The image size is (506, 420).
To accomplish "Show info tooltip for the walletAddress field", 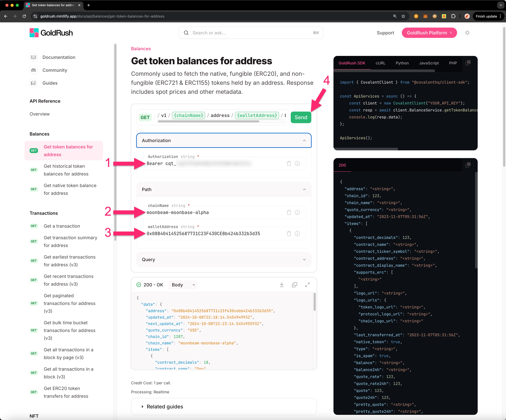I will (297, 234).
